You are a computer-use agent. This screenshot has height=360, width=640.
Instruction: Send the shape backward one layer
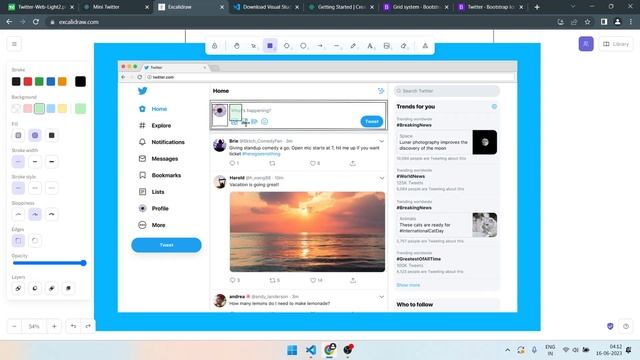pyautogui.click(x=35, y=288)
